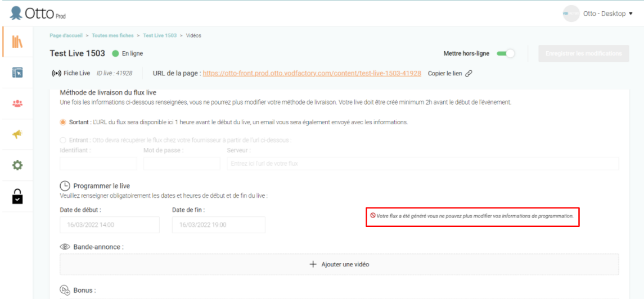Click the Test Live 1503 page title
This screenshot has width=644, height=299.
click(77, 53)
